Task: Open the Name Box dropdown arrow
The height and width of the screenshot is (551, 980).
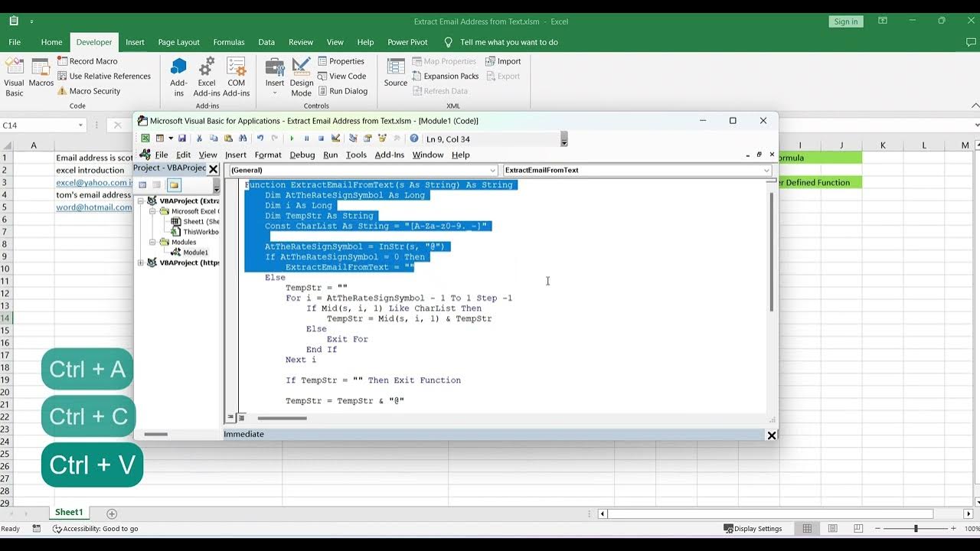Action: 80,126
